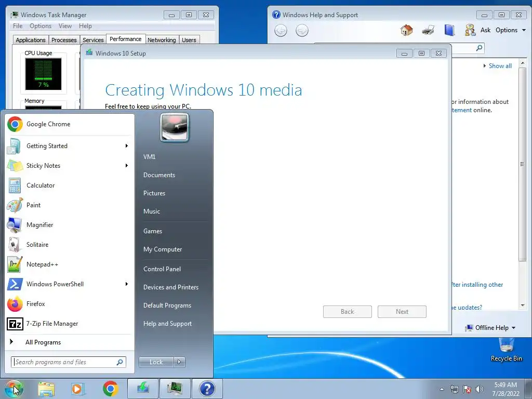Launch Getting Started from Start menu
This screenshot has height=399, width=532.
point(70,146)
